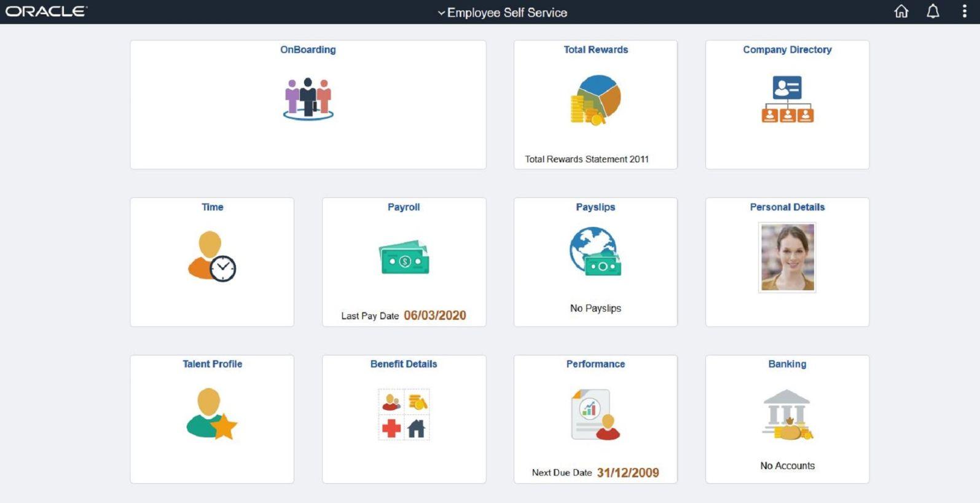
Task: Click the Personal Details profile photo
Action: click(x=787, y=257)
